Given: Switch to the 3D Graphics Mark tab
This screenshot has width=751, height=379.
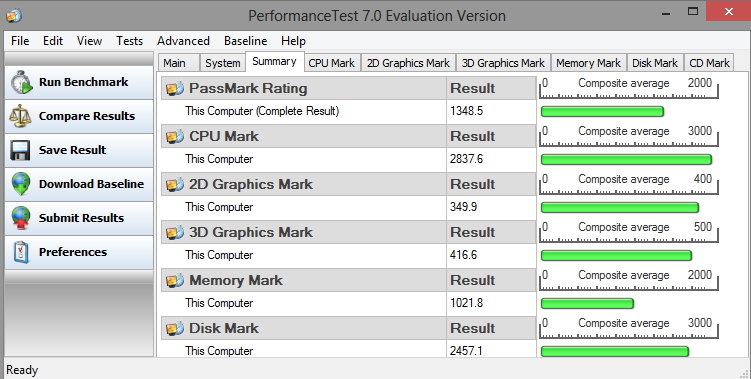Looking at the screenshot, I should 503,63.
